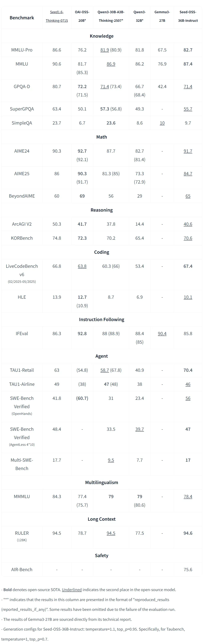Click the underlined word "Underlined" in footnote
204x644 pixels.
click(72, 589)
